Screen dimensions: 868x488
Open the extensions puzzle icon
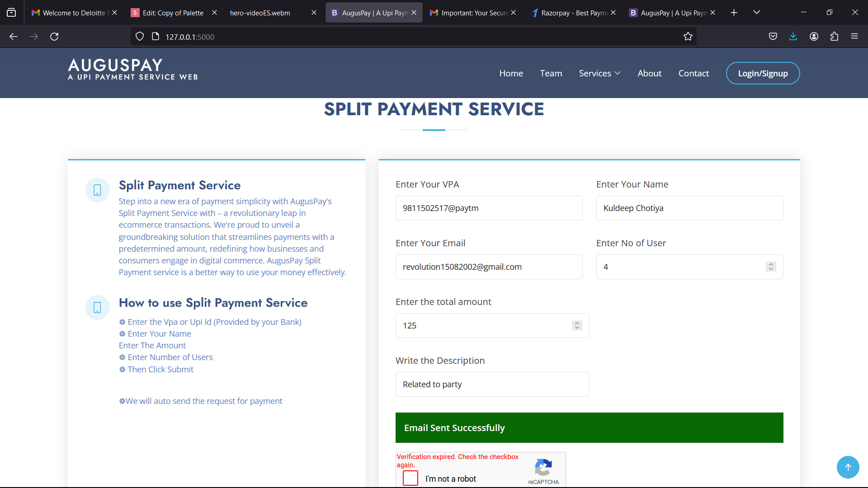[x=834, y=37]
